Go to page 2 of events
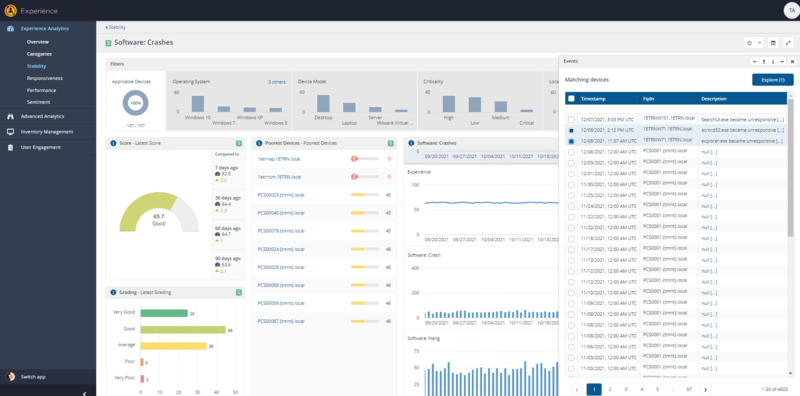Viewport: 800px width, 396px height. [x=610, y=389]
